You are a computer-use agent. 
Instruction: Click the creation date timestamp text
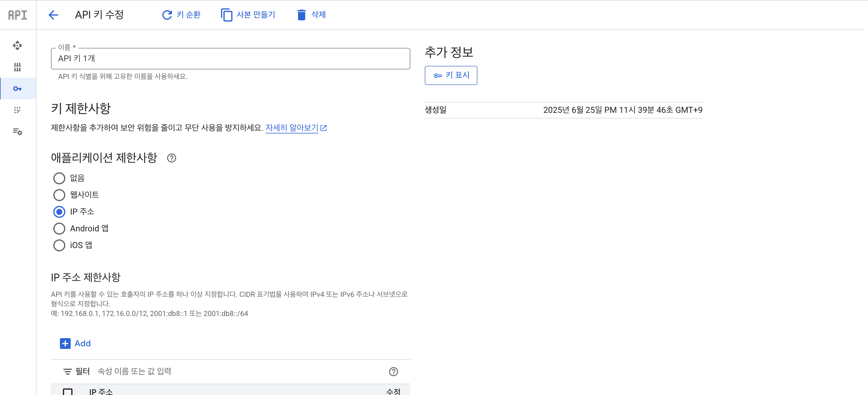[x=623, y=110]
